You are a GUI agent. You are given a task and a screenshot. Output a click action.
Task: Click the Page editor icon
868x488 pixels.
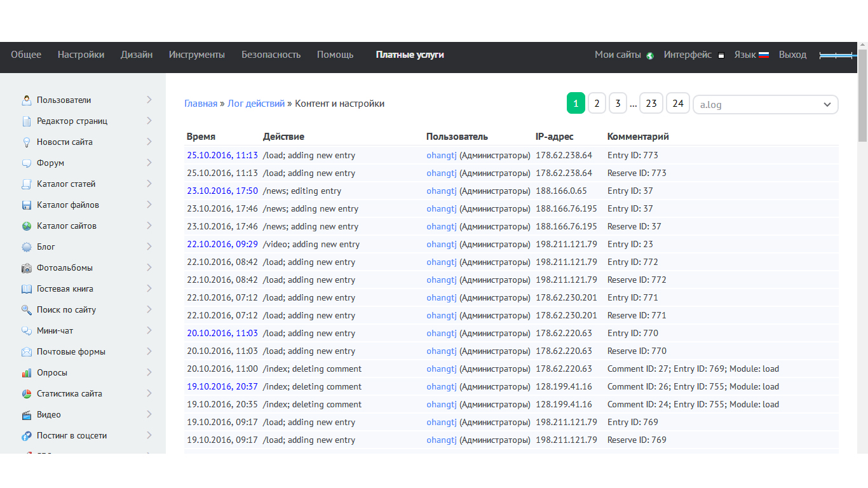click(x=27, y=121)
